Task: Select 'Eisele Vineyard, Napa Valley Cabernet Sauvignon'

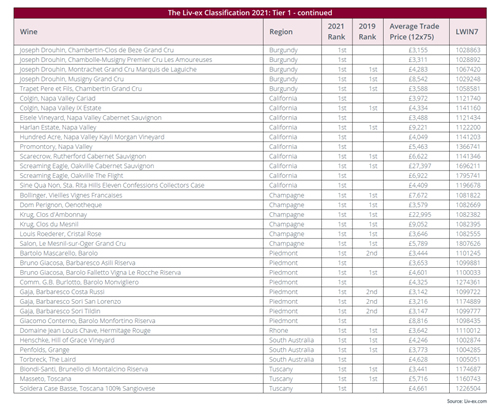Action: 90,118
